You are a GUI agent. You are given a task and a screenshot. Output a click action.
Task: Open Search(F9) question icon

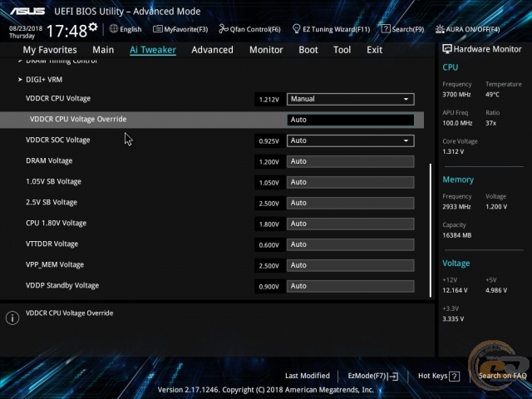pyautogui.click(x=386, y=29)
